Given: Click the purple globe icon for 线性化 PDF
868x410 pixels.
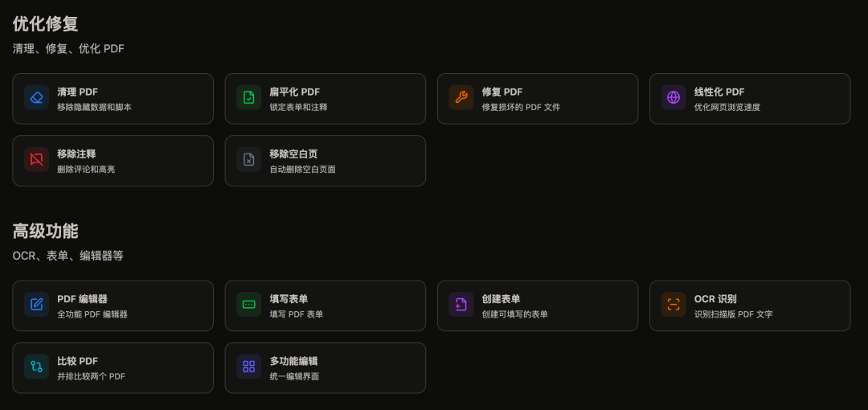Looking at the screenshot, I should (x=674, y=98).
